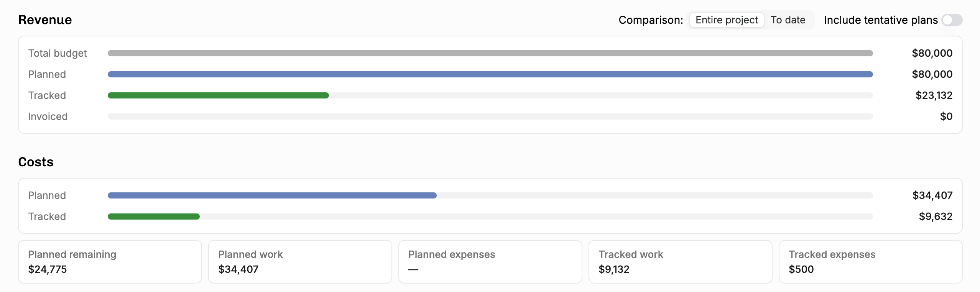This screenshot has width=980, height=292.
Task: Click the $9,632 Tracked costs amount
Action: click(x=936, y=217)
